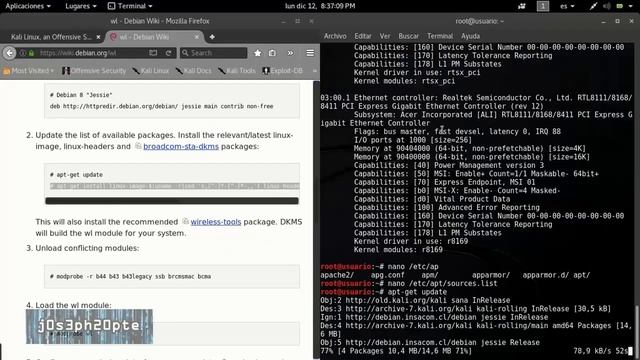640x360 pixels.
Task: Click horizontal scrollbar under apt-get code block
Action: [x=172, y=201]
